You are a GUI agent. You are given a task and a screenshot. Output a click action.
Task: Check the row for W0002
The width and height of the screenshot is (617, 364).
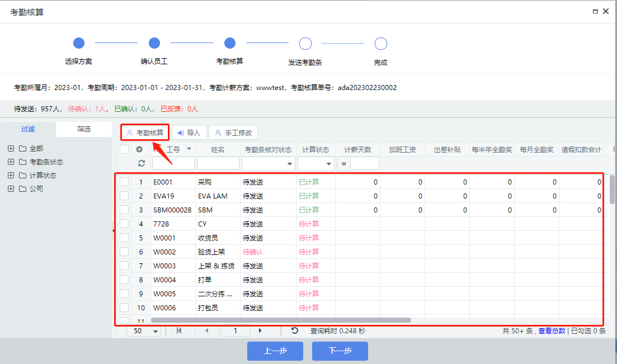tap(124, 252)
